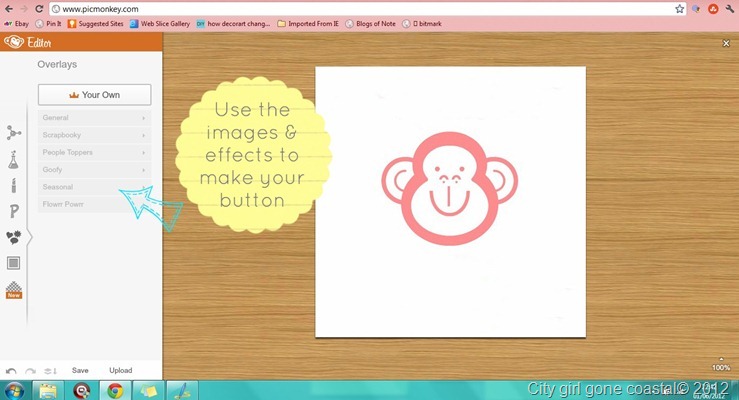
Task: Open Sticky Notes from the taskbar
Action: point(148,391)
